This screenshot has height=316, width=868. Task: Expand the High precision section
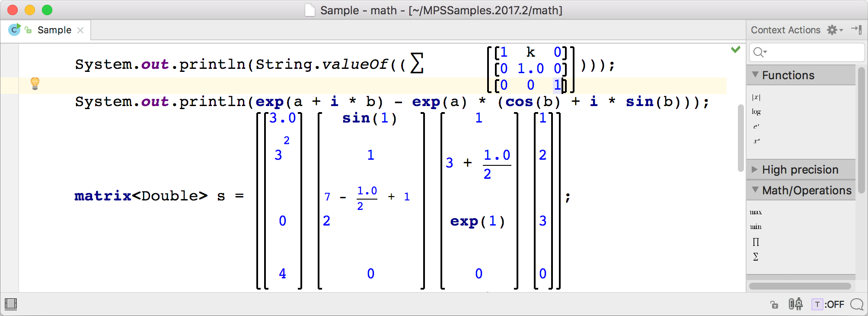tap(755, 169)
